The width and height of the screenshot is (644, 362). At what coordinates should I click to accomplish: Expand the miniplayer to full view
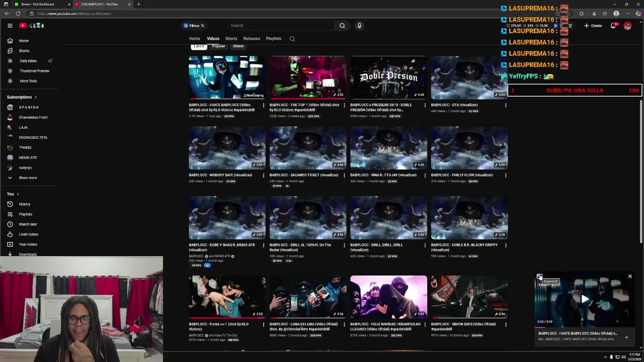[539, 277]
